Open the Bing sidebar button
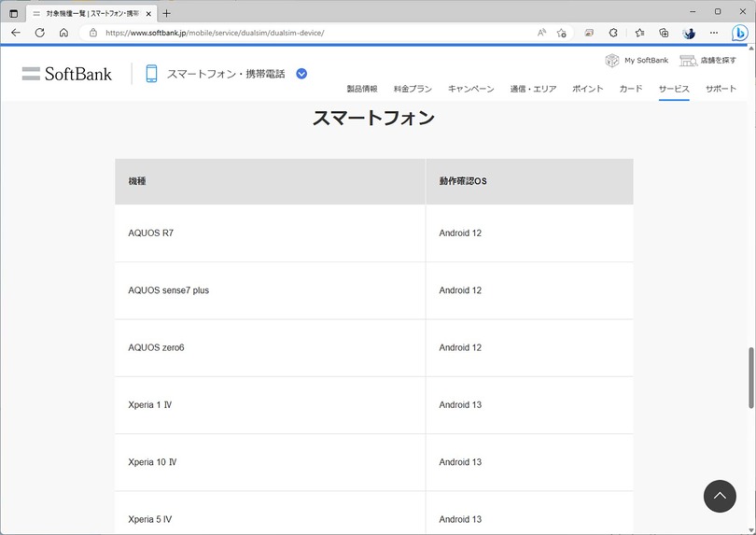 pos(739,33)
